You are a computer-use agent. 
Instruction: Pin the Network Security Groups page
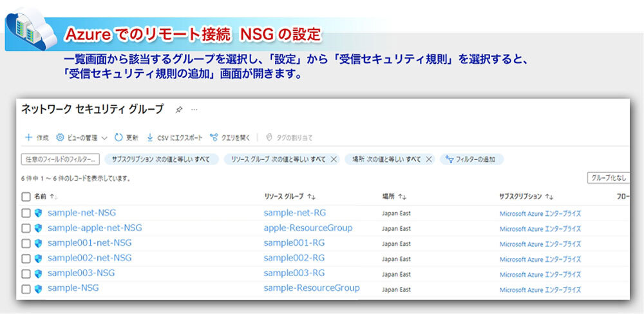tap(178, 110)
